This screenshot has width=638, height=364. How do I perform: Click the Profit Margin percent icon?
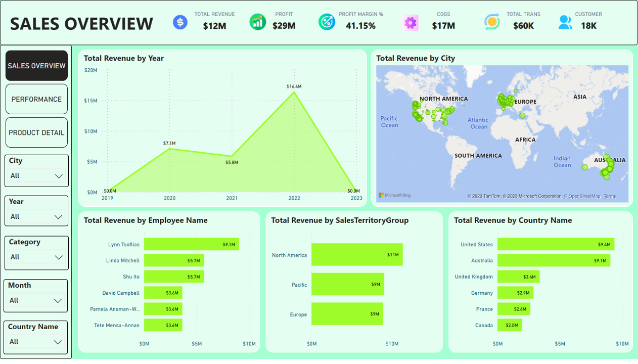pos(327,22)
